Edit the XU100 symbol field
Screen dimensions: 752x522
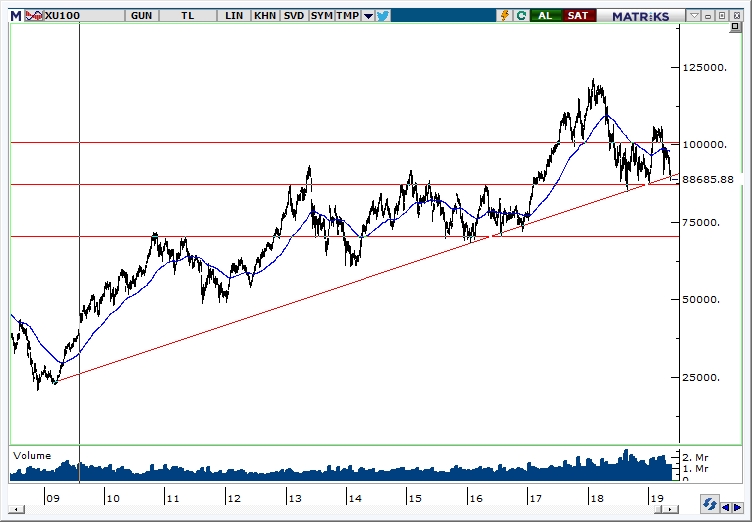(x=83, y=16)
